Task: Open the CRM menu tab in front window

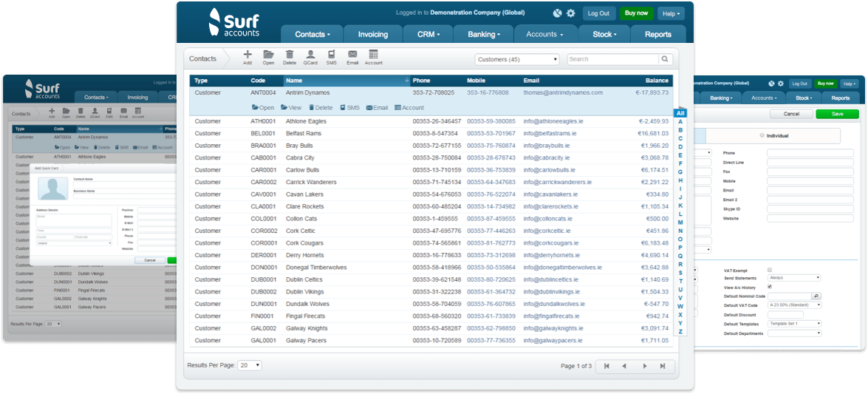Action: [428, 34]
